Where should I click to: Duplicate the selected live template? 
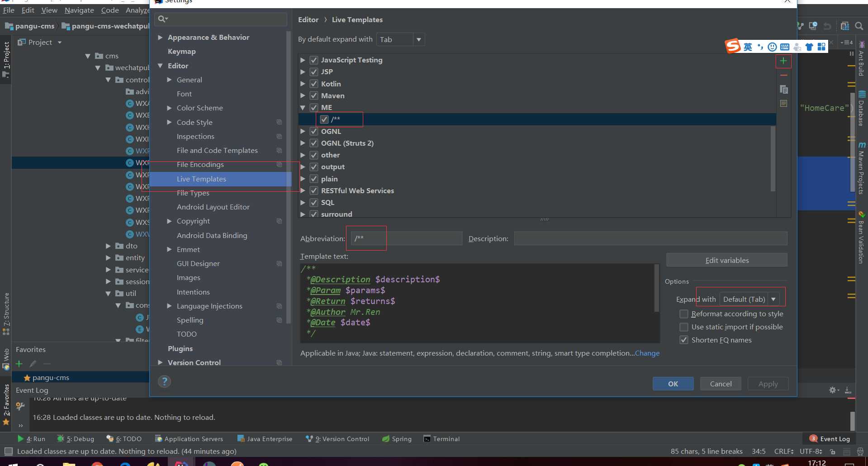point(783,90)
